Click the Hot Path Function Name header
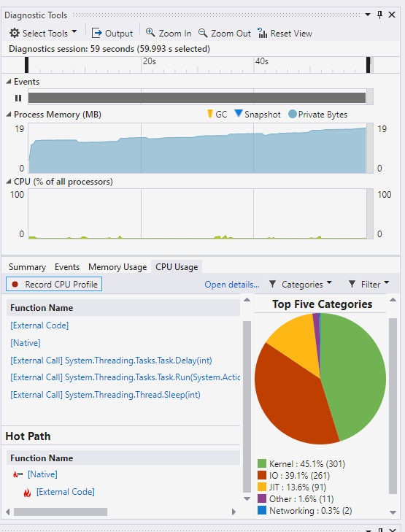This screenshot has width=405, height=532. [x=123, y=458]
